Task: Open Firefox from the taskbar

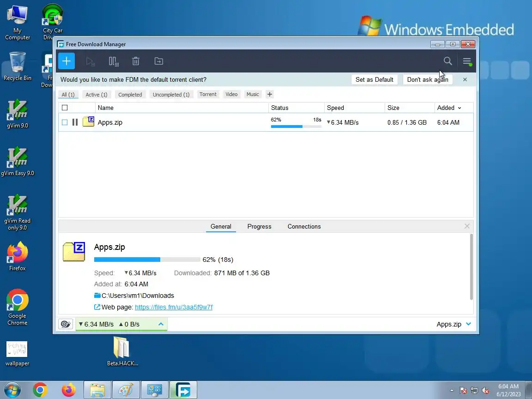Action: click(x=69, y=390)
